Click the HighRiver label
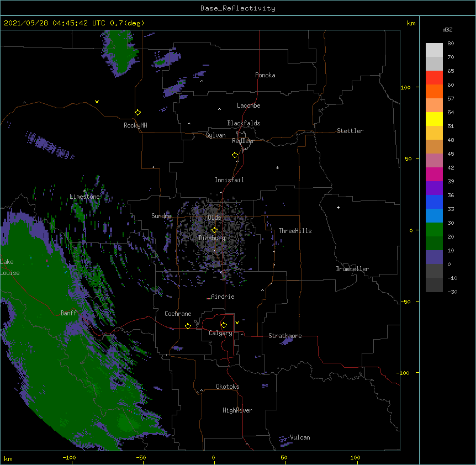 tap(237, 410)
